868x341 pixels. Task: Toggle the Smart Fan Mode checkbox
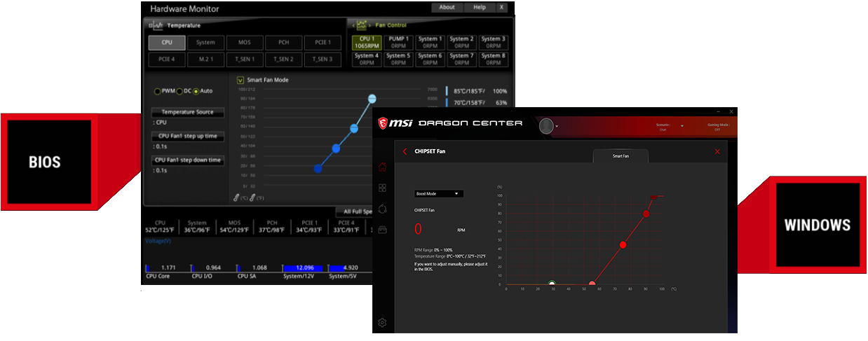click(x=240, y=80)
